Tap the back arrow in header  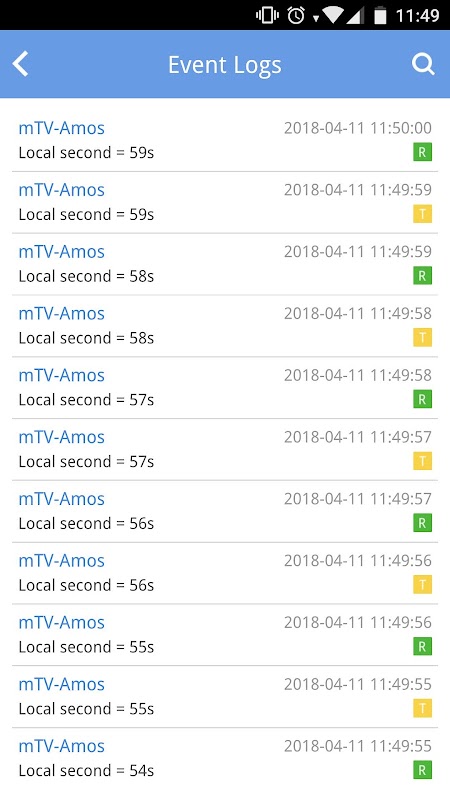[20, 65]
